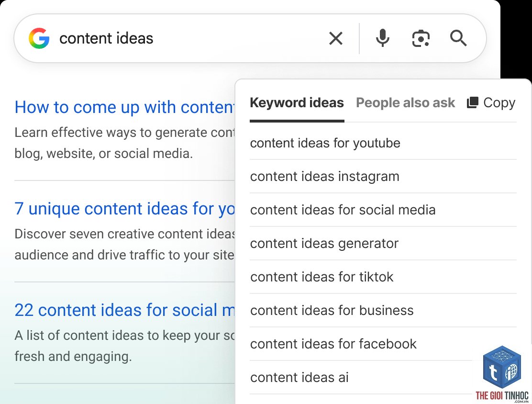The height and width of the screenshot is (404, 532).
Task: Click the magnifying glass search icon
Action: [x=458, y=38]
